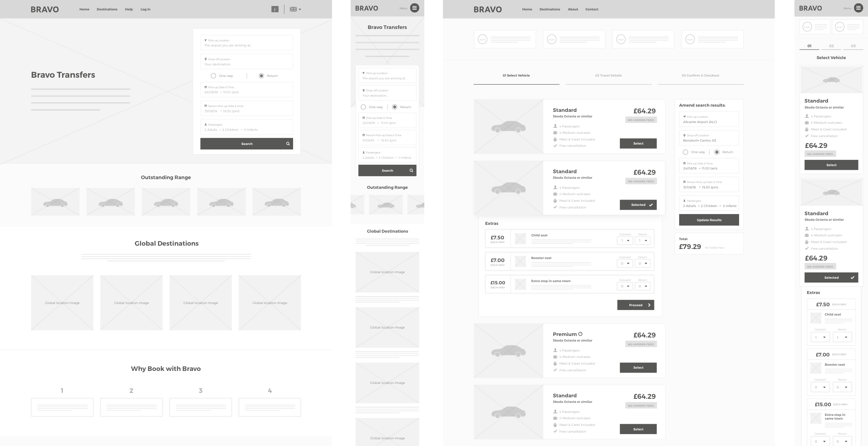
Task: Click the calendar/date icon for pick-up time
Action: click(206, 87)
